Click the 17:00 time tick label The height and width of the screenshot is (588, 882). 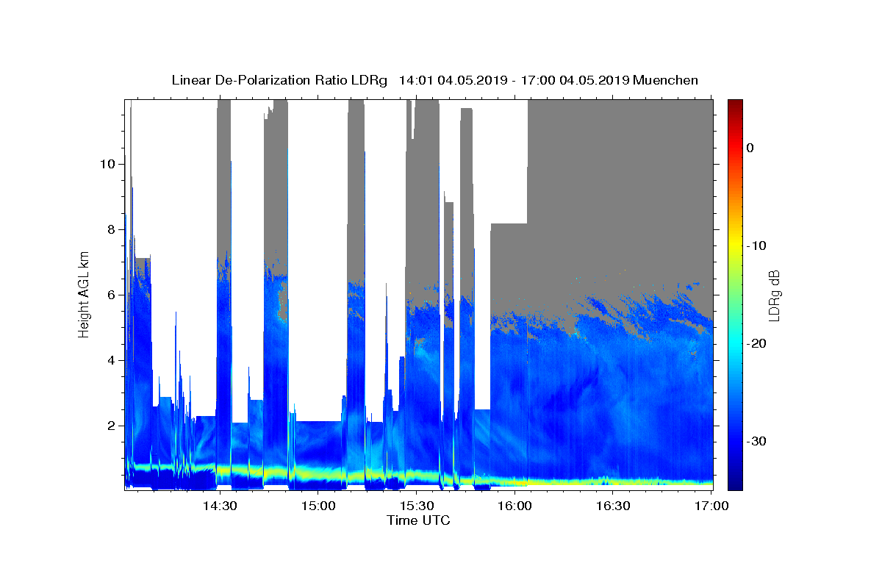click(x=711, y=506)
